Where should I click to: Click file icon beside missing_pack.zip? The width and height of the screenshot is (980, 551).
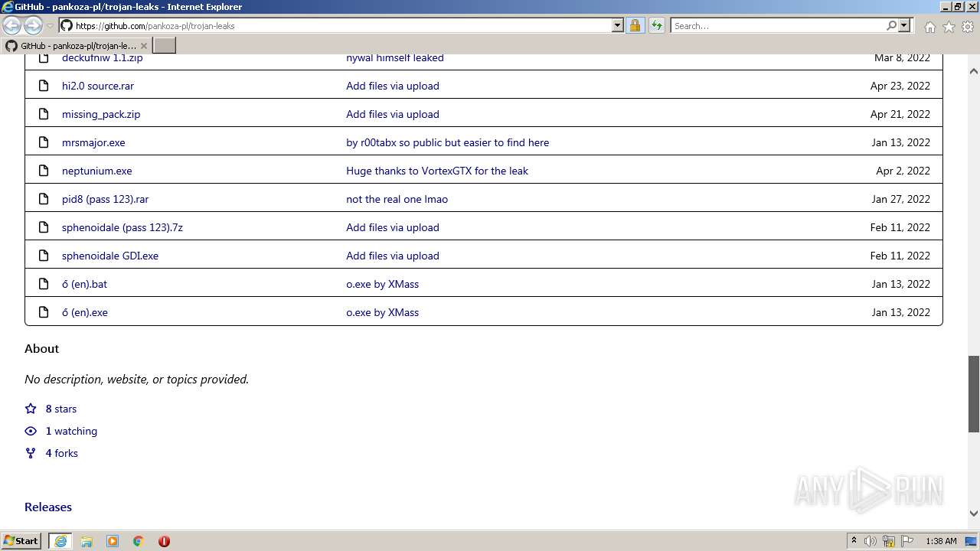point(44,114)
